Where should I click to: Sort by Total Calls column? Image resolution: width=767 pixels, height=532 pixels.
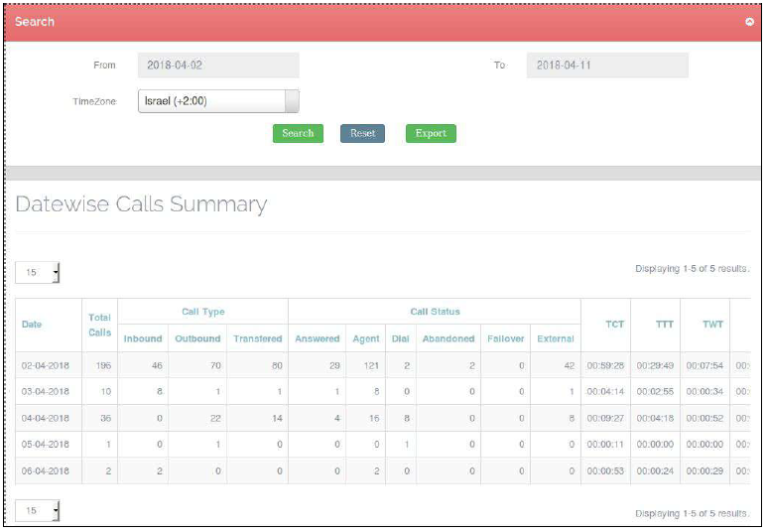point(99,325)
